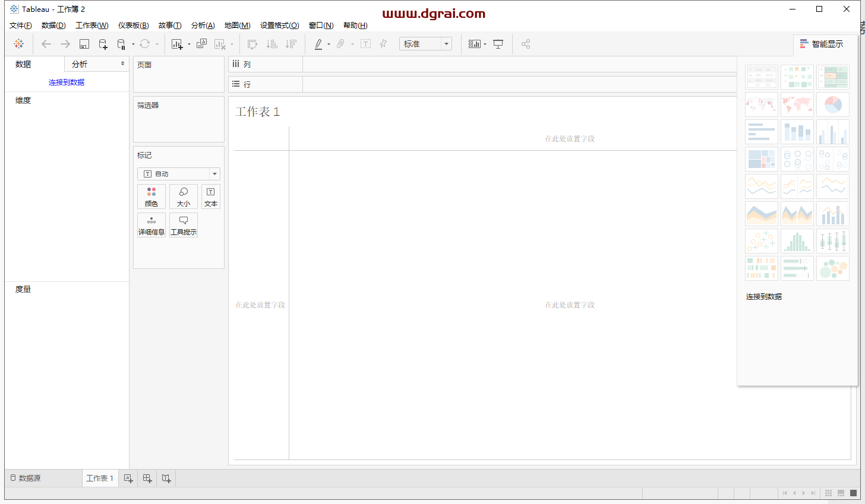Open the 工作表(W) menu
Image resolution: width=865 pixels, height=504 pixels.
[91, 26]
